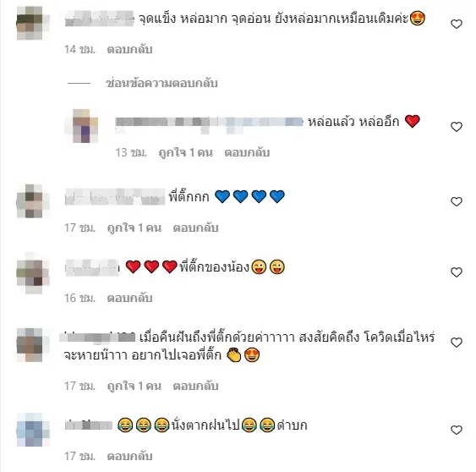The height and width of the screenshot is (472, 476).
Task: Reply to the 13 ชม. nested comment
Action: coord(247,152)
